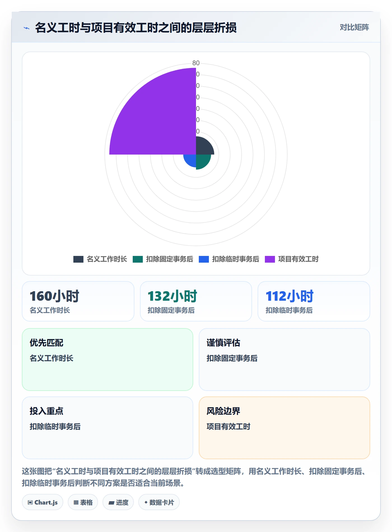
Task: Toggle the 扣除固定事务后 legend item
Action: point(163,259)
